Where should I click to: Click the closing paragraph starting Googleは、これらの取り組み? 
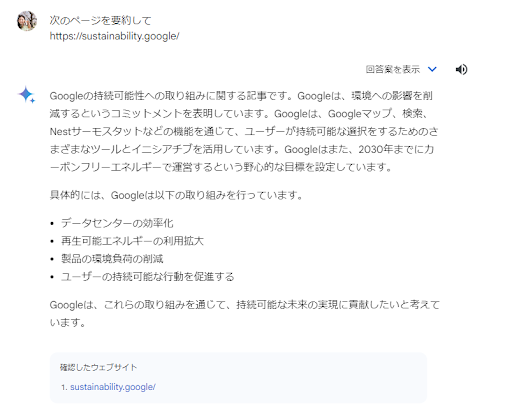[245, 313]
